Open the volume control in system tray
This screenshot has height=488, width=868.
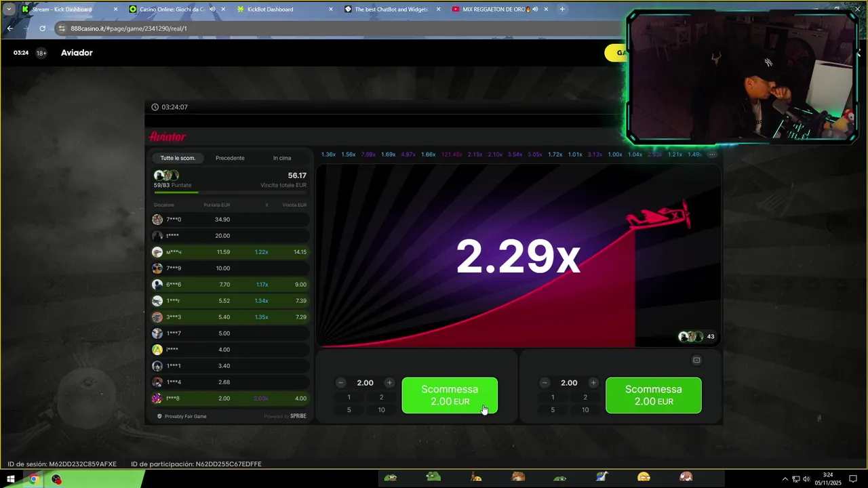pos(806,479)
